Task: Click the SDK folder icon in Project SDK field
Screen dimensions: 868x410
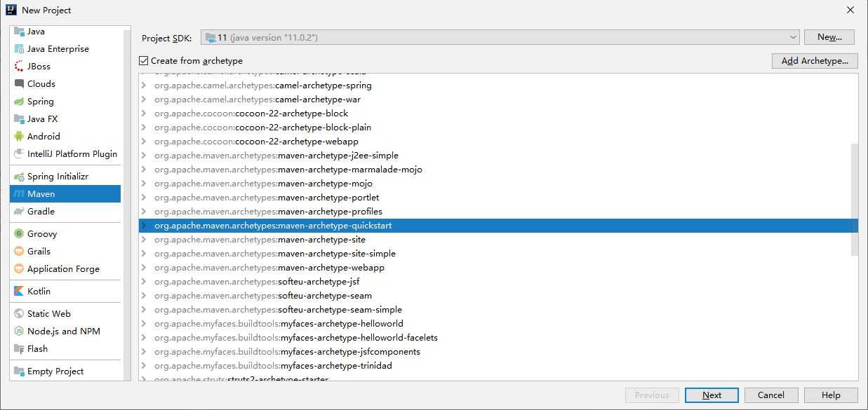Action: click(211, 37)
